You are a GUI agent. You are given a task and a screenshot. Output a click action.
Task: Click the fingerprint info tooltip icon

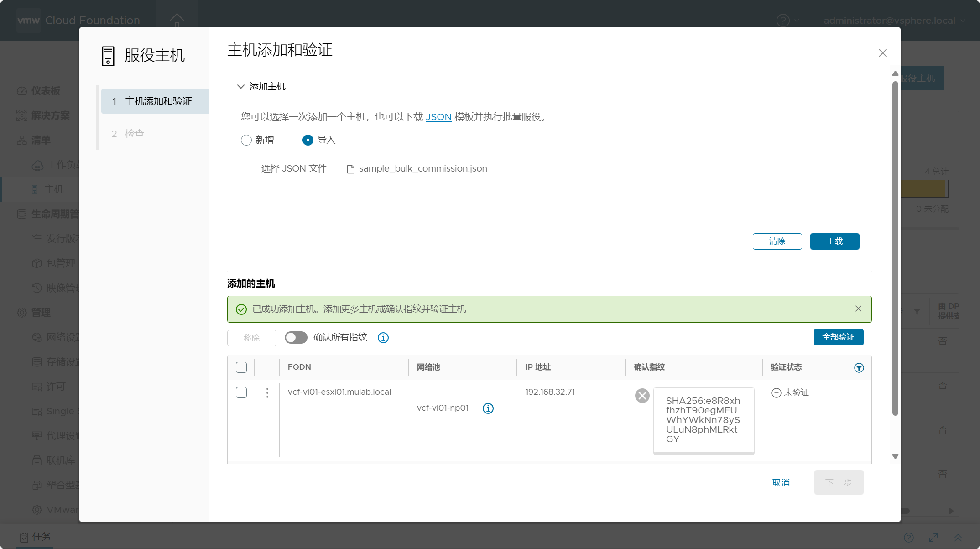tap(383, 338)
